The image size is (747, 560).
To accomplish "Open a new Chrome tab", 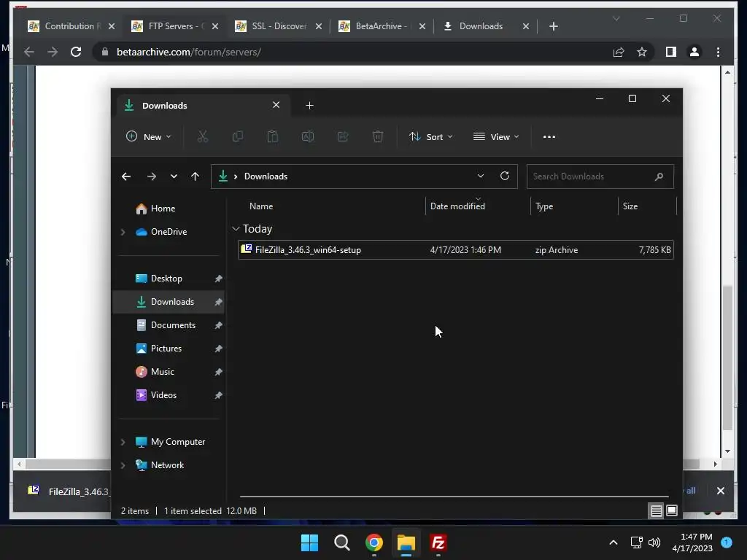I will [554, 26].
